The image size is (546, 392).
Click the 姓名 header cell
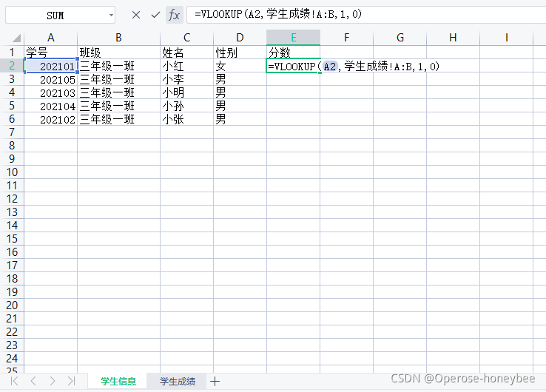pyautogui.click(x=187, y=53)
